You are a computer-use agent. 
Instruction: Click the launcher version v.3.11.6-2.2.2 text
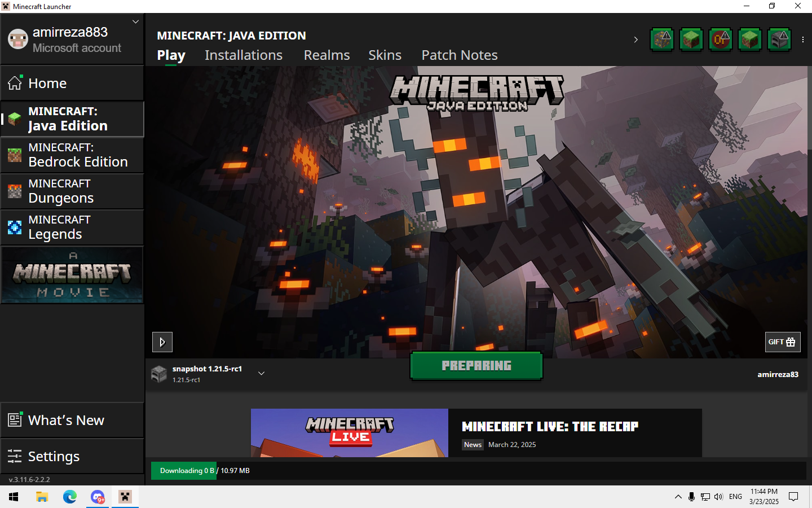[x=29, y=480]
